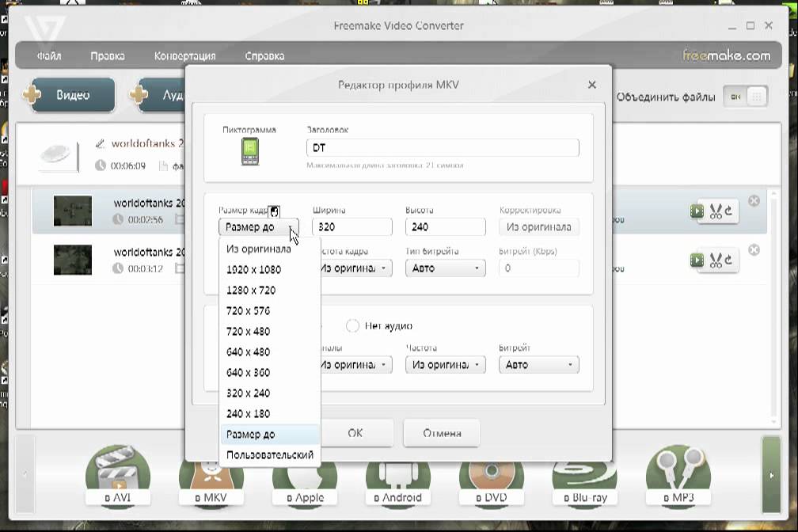Remove the 00:03:12 clip from the list

coord(754,250)
